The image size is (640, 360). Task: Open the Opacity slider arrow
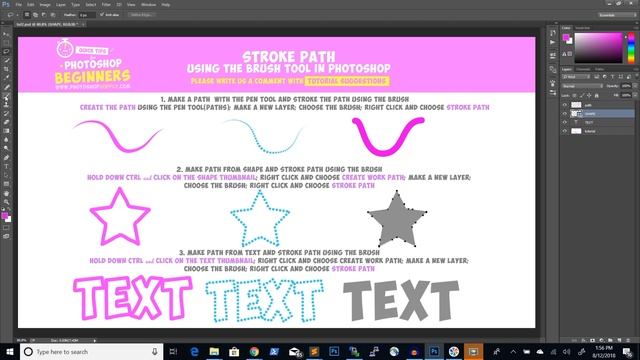(635, 86)
